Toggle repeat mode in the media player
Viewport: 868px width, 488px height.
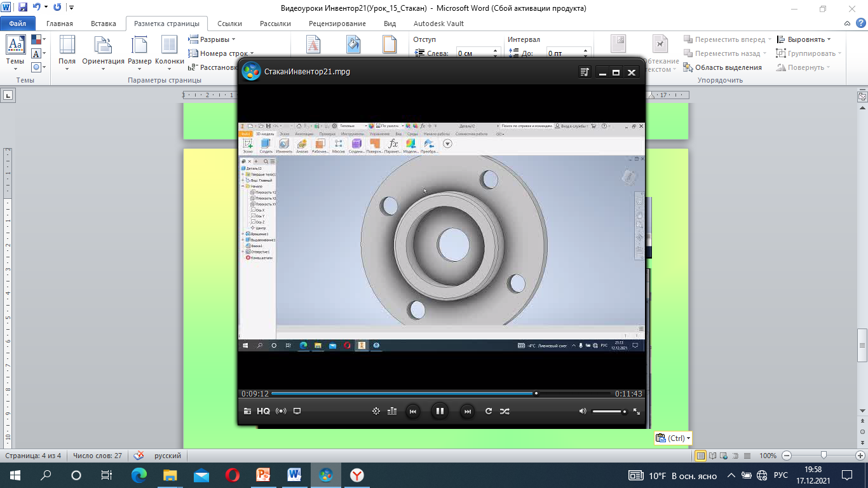tap(489, 411)
